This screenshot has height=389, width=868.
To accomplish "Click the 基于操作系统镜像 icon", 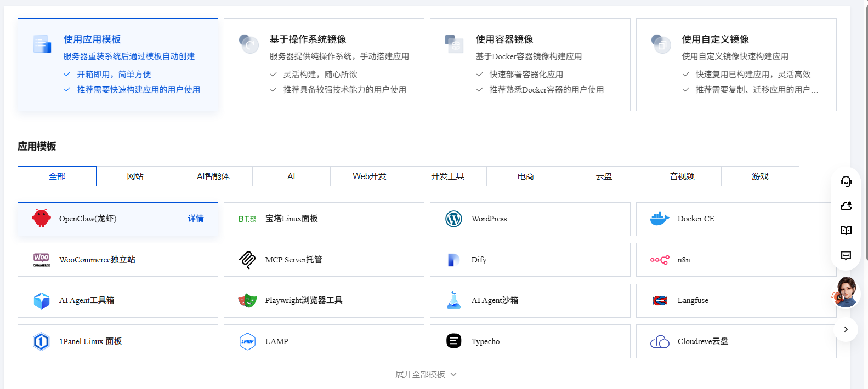I will click(248, 44).
